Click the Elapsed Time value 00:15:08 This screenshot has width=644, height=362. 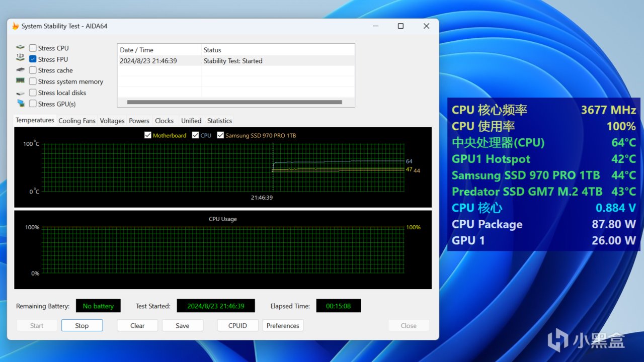338,306
